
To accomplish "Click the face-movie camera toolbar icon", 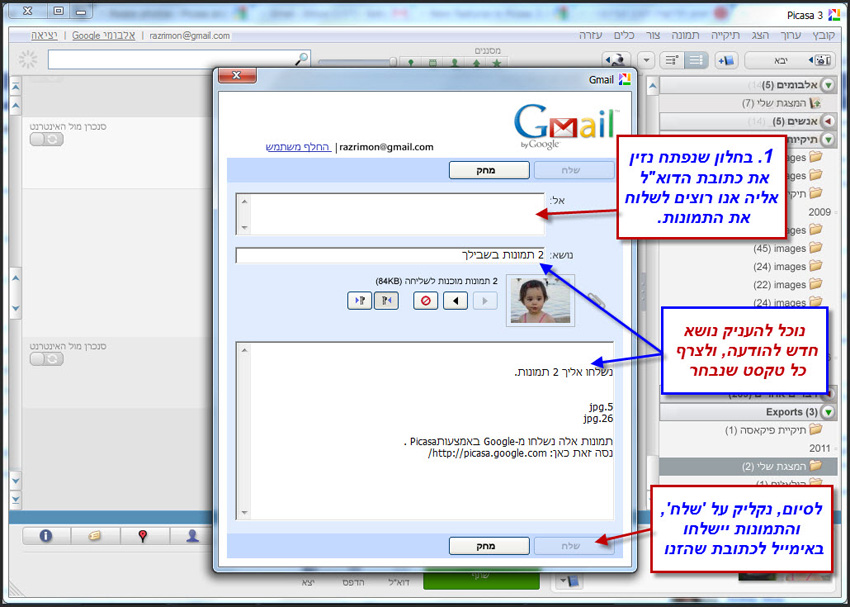I will click(616, 60).
